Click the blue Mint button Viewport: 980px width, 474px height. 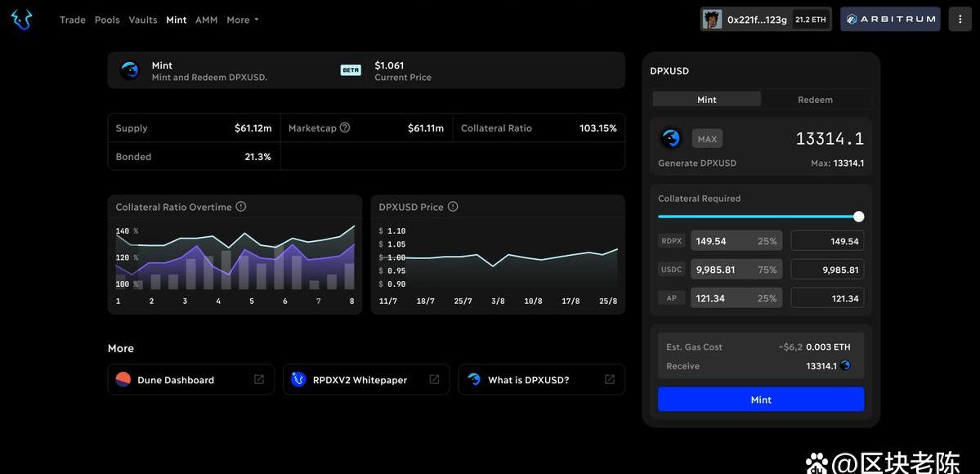pyautogui.click(x=761, y=400)
